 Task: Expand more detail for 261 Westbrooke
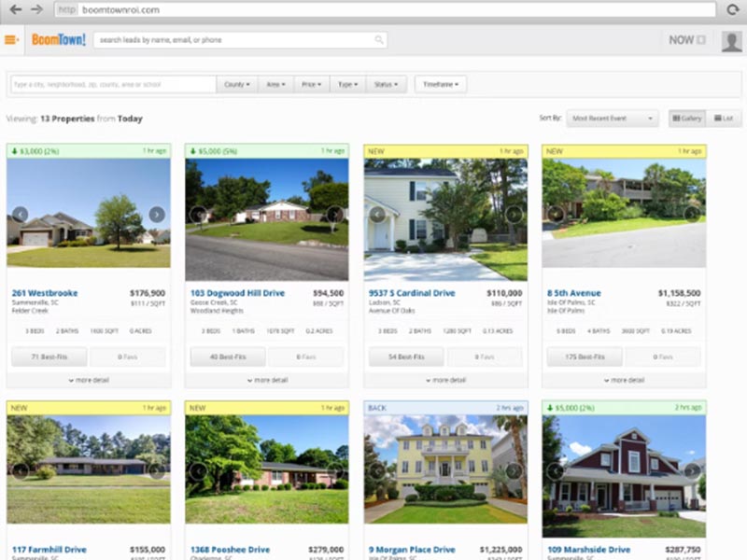click(89, 380)
